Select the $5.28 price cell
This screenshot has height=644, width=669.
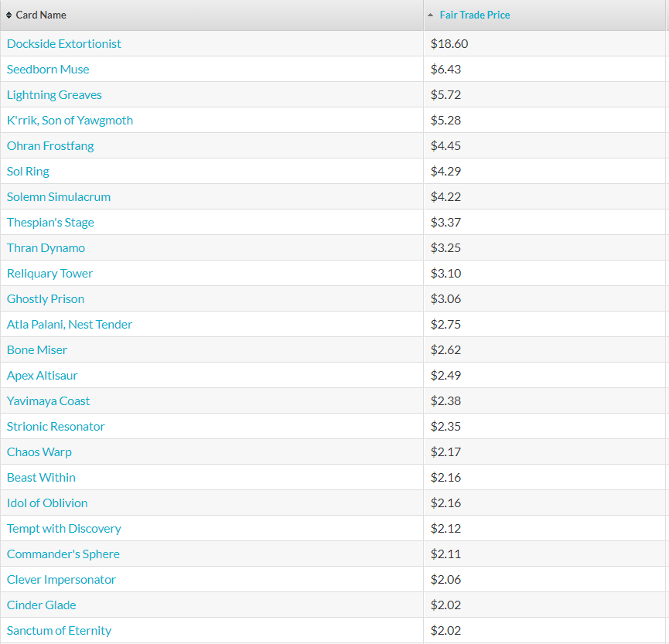(544, 121)
